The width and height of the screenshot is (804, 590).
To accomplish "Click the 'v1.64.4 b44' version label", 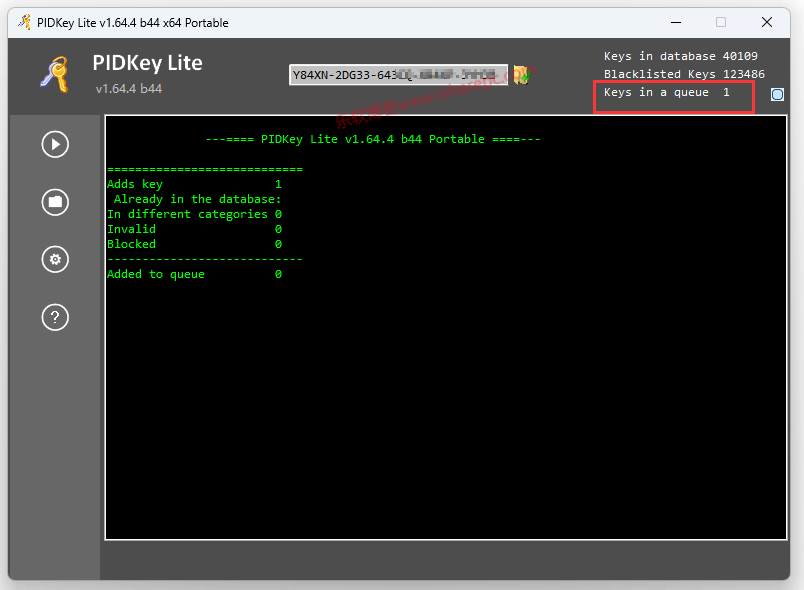I will 129,89.
